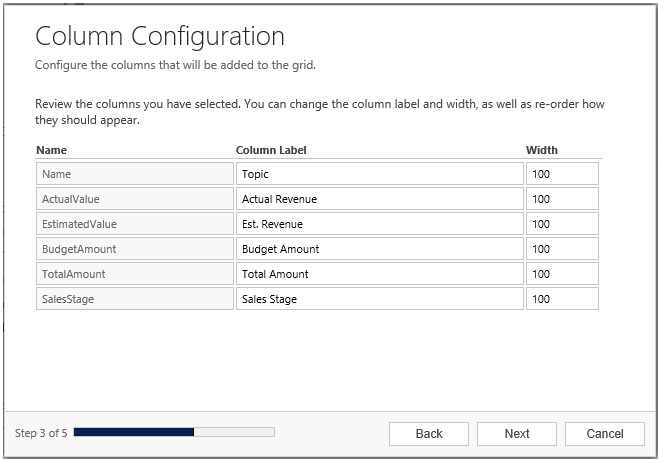
Task: Set width for Actual Revenue row
Action: (x=562, y=199)
